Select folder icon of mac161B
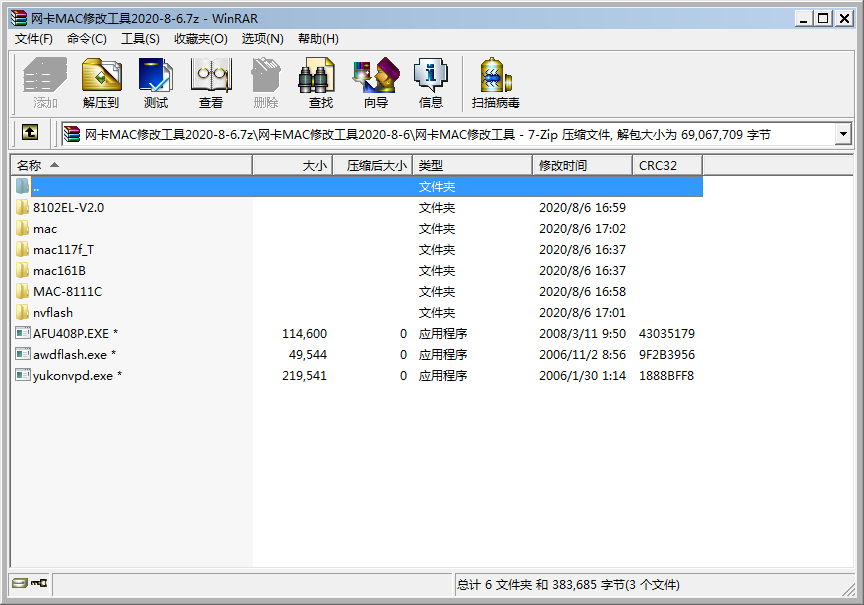The image size is (864, 605). 22,270
